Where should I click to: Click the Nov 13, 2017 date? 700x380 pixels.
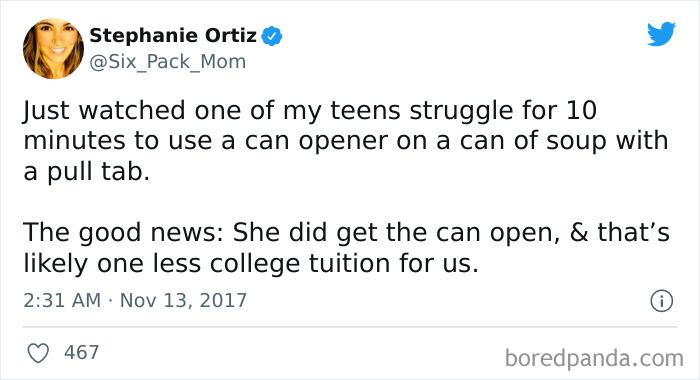[183, 301]
